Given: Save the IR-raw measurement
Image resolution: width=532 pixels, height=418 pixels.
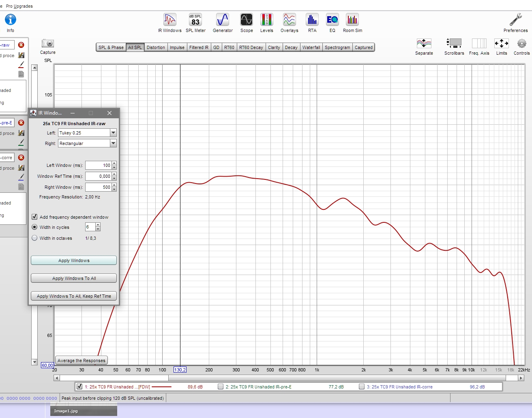Looking at the screenshot, I should click(21, 55).
